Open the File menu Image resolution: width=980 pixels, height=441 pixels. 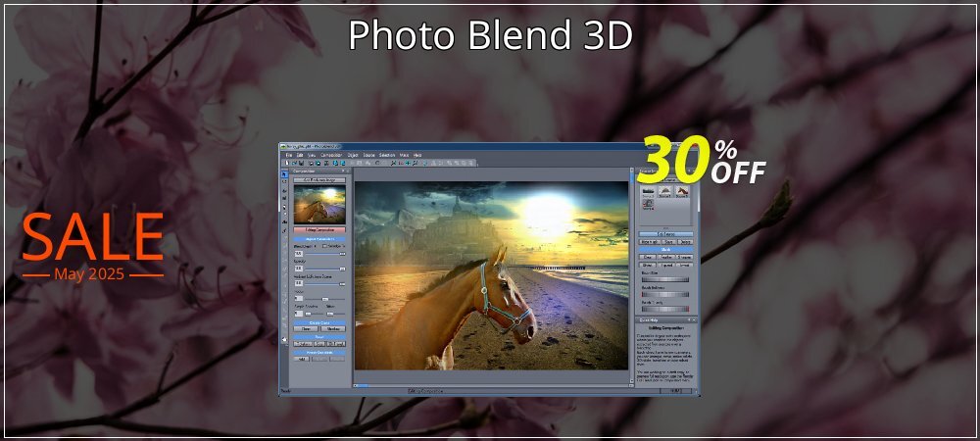coord(289,155)
